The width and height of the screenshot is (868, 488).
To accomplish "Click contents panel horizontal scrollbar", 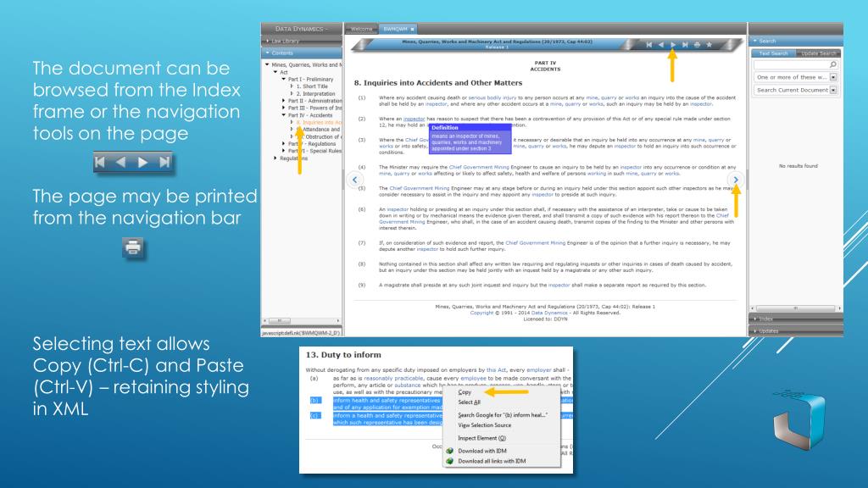I will pos(302,320).
